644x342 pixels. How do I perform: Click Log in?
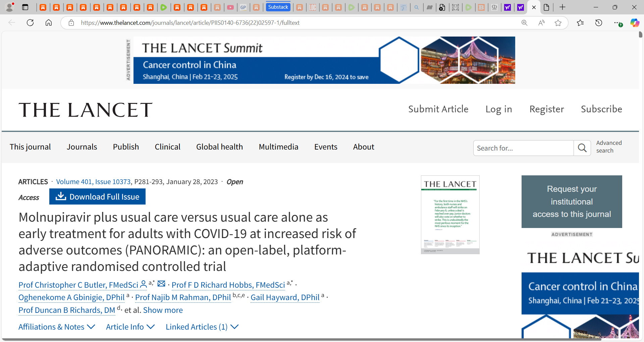[499, 109]
